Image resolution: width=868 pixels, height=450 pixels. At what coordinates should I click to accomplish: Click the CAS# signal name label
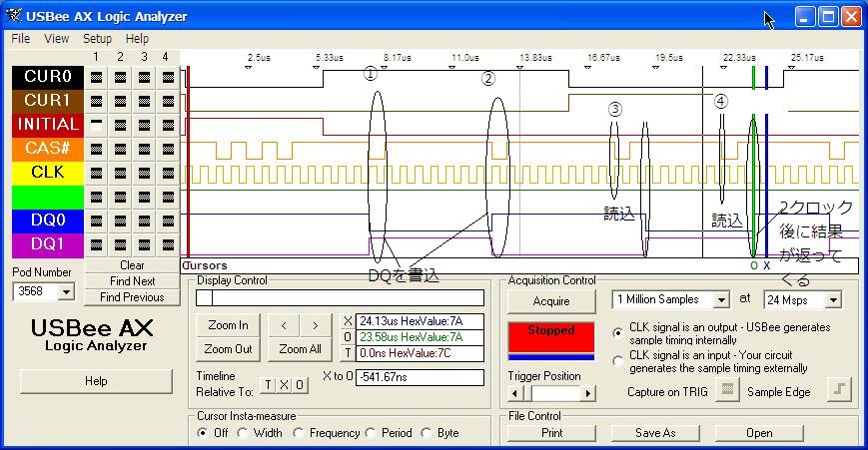click(x=47, y=149)
